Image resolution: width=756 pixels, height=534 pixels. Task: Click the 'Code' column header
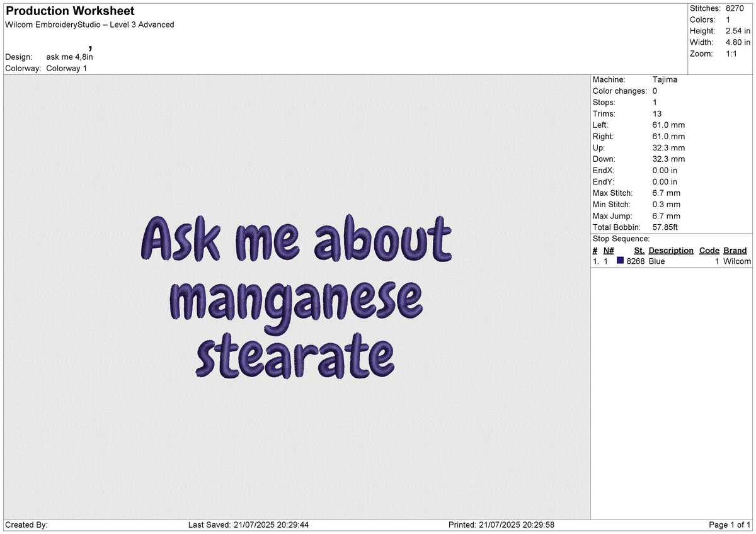coord(709,250)
